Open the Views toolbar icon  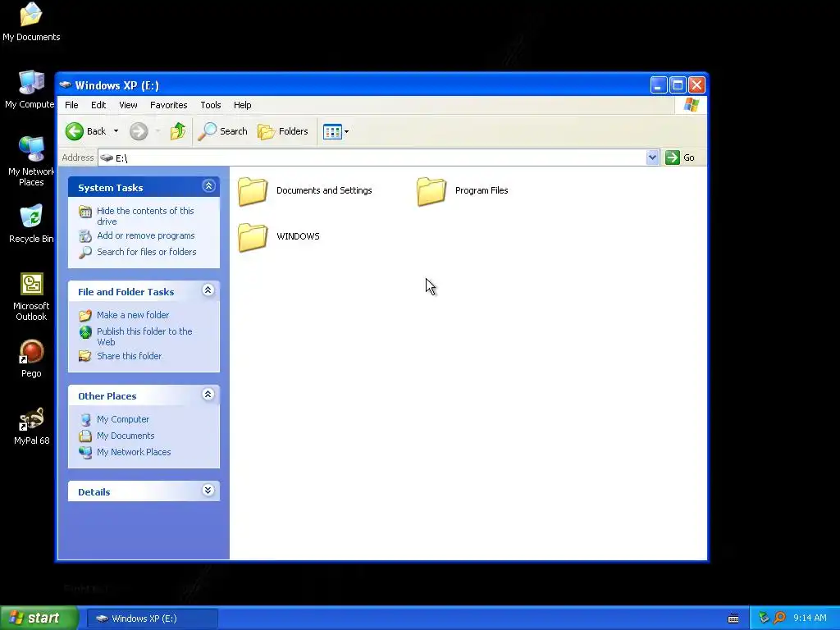(x=332, y=131)
